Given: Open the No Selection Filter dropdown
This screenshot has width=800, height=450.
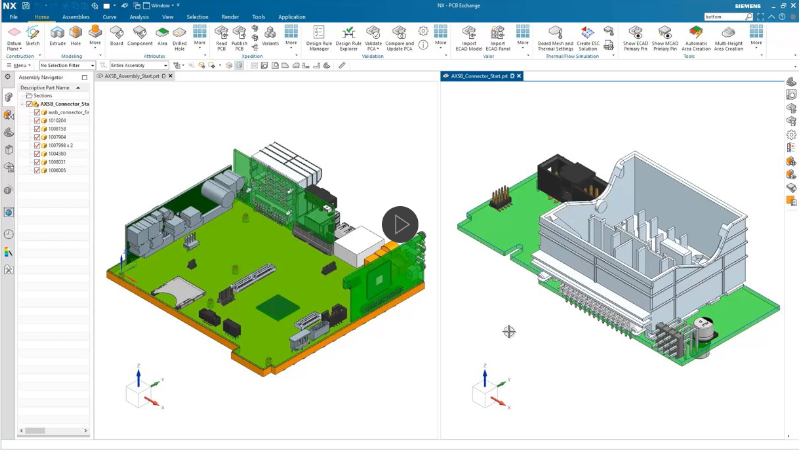Looking at the screenshot, I should coord(65,65).
